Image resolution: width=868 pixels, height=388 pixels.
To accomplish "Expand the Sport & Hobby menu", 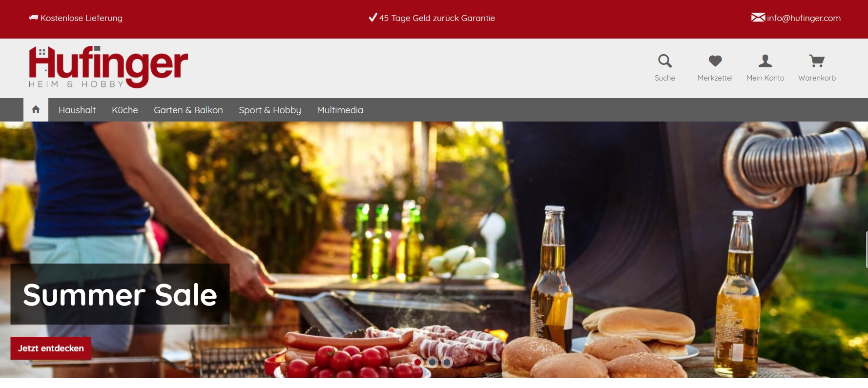I will (270, 110).
